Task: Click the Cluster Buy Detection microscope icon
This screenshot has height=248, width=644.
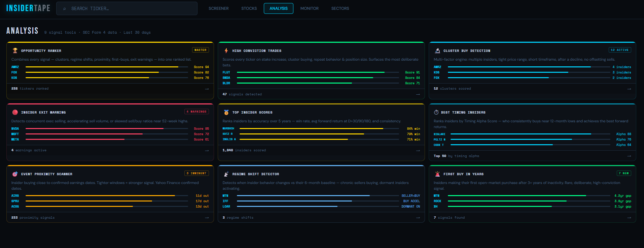Action: pos(437,51)
